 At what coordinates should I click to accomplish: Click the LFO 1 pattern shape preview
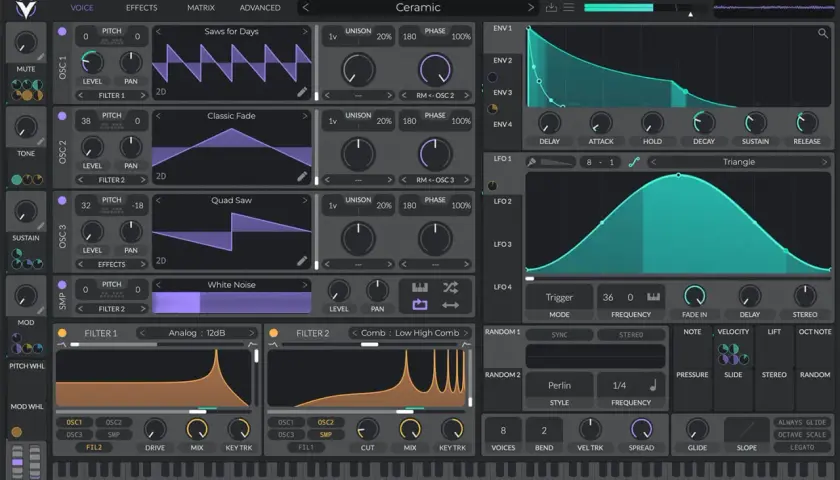point(557,162)
